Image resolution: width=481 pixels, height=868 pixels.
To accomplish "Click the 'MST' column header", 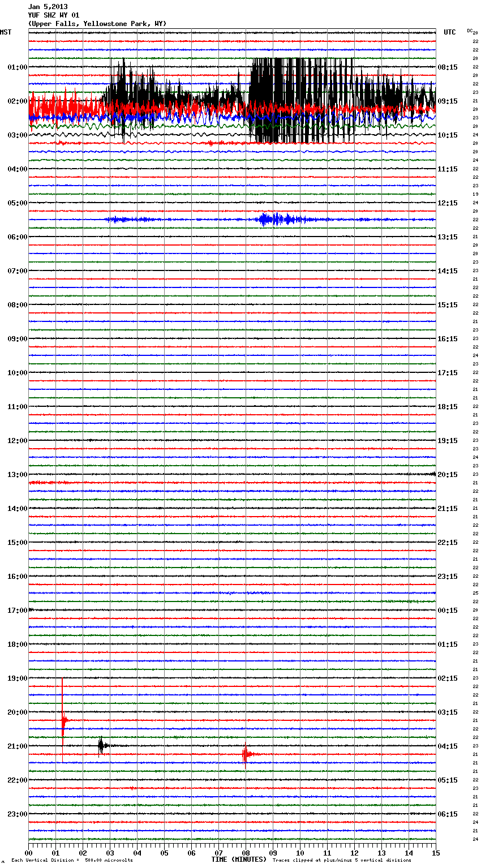I will pyautogui.click(x=6, y=32).
